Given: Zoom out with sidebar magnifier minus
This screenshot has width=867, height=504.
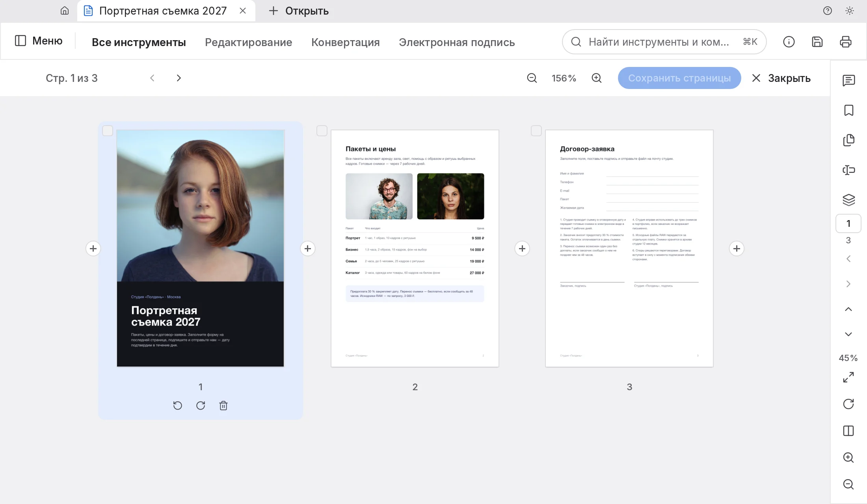Looking at the screenshot, I should coord(848,484).
